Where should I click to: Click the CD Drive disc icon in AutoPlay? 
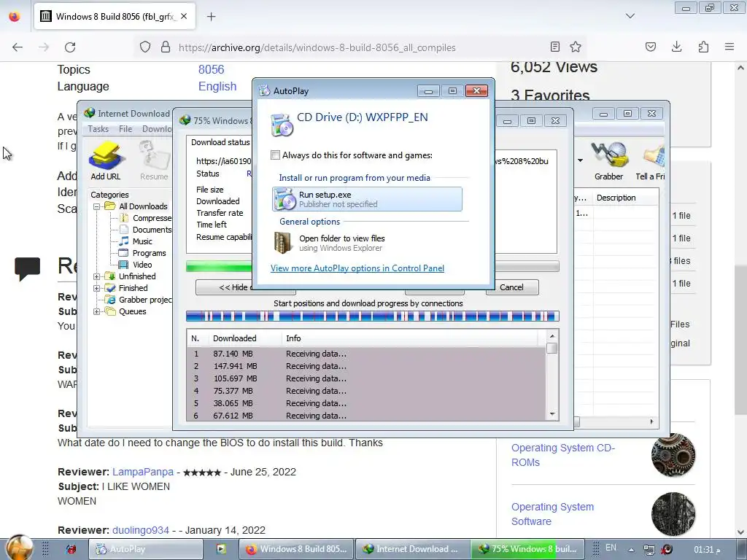point(281,124)
